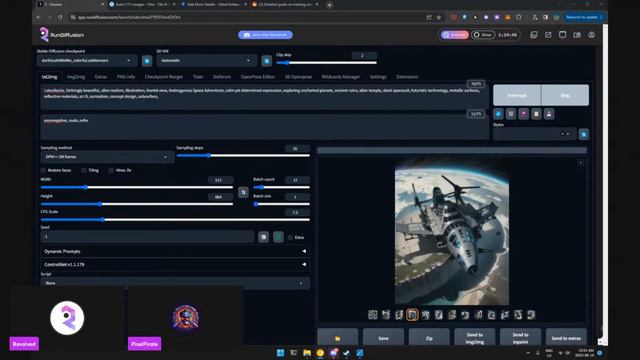The height and width of the screenshot is (360, 640).
Task: Swap width and height values
Action: (243, 192)
